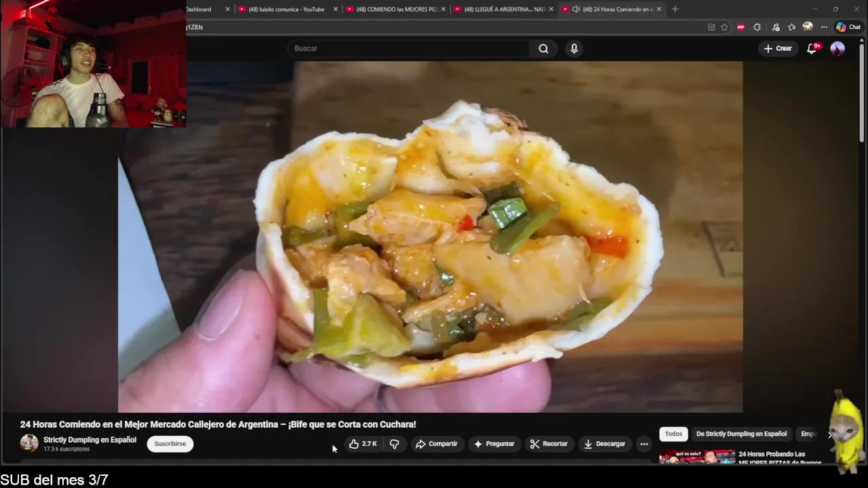Dislike the video with thumbs down

394,444
